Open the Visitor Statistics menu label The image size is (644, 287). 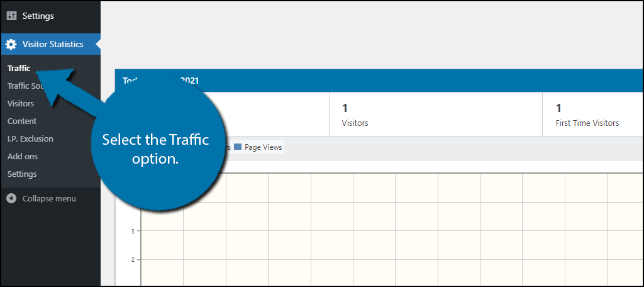point(53,45)
